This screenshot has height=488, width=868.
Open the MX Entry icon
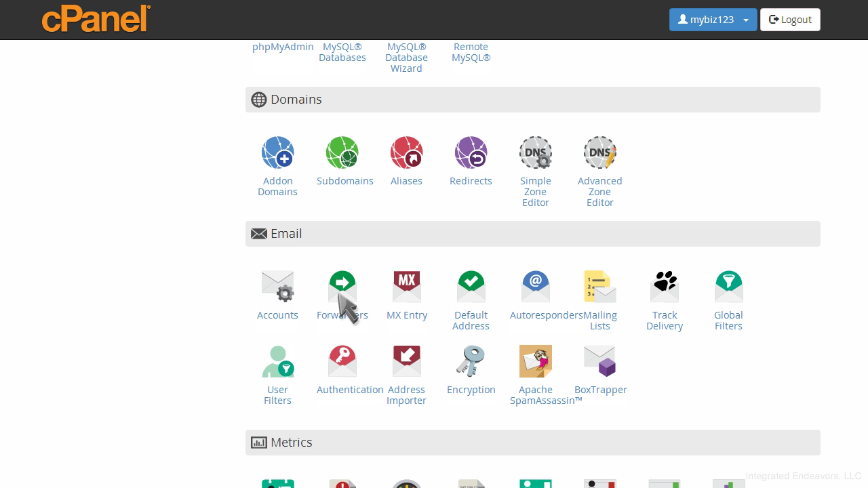pyautogui.click(x=406, y=287)
